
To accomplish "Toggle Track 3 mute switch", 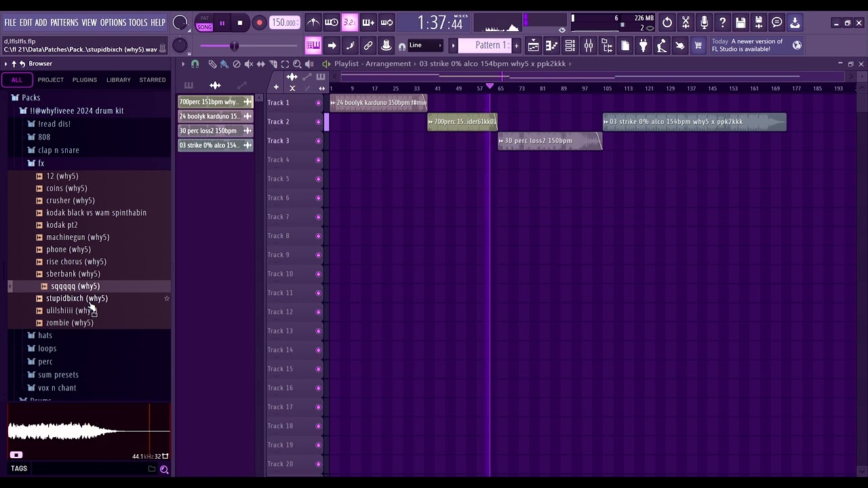I will point(318,141).
